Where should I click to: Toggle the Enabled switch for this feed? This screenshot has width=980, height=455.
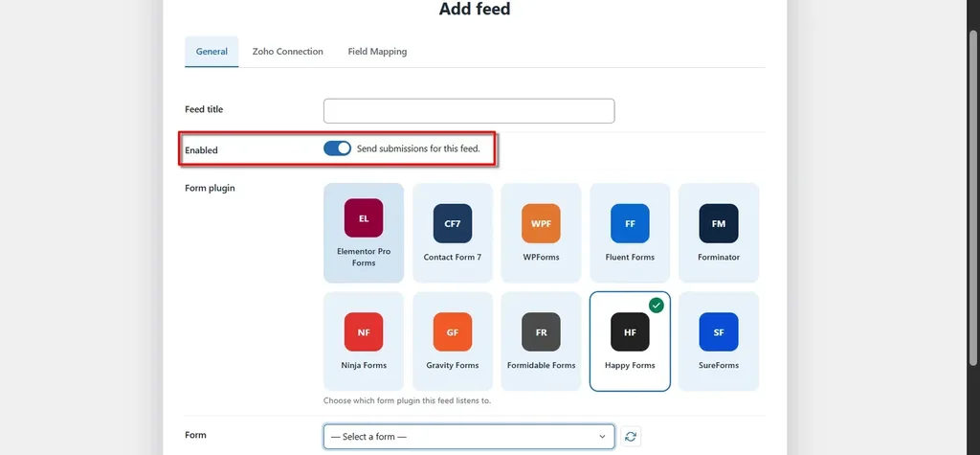point(338,148)
